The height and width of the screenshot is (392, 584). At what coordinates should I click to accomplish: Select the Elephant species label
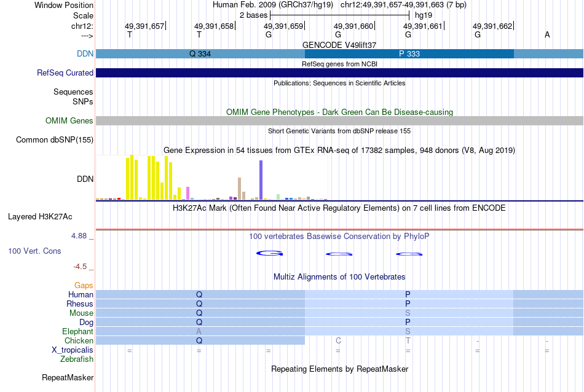[x=77, y=331]
